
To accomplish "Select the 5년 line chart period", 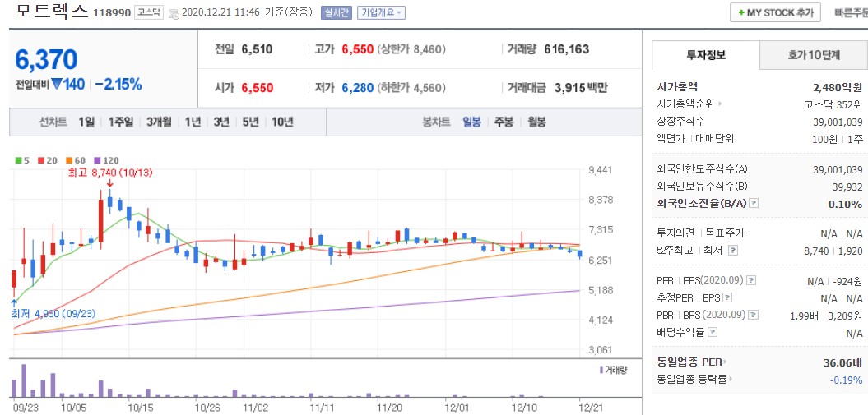I will pos(250,122).
